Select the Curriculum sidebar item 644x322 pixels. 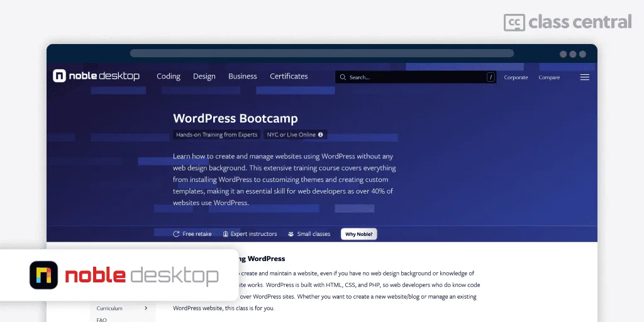click(x=122, y=308)
